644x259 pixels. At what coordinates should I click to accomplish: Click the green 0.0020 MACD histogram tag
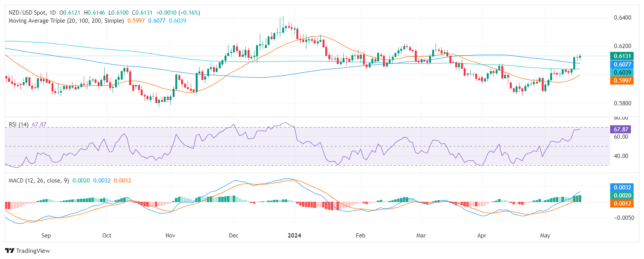coord(622,196)
